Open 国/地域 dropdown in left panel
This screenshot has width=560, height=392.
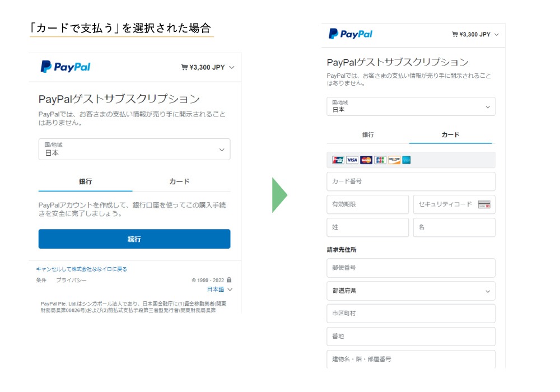tap(134, 149)
